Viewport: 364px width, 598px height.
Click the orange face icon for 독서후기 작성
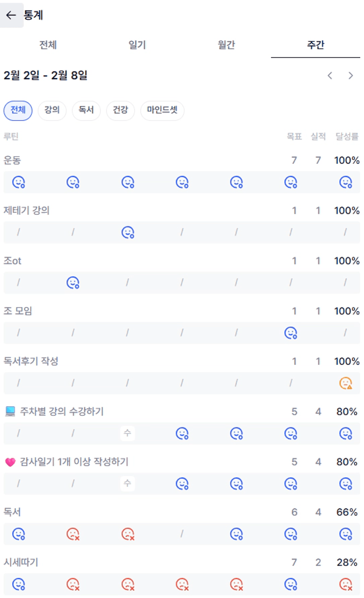pos(346,384)
